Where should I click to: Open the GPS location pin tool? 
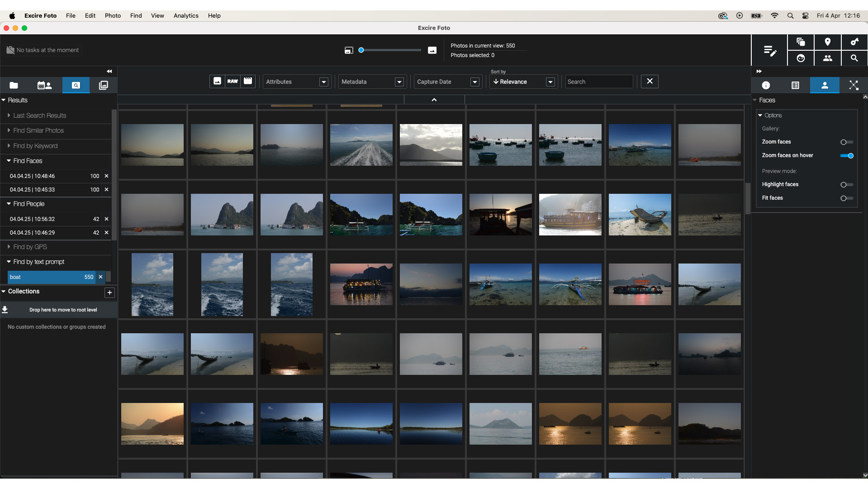(x=827, y=42)
